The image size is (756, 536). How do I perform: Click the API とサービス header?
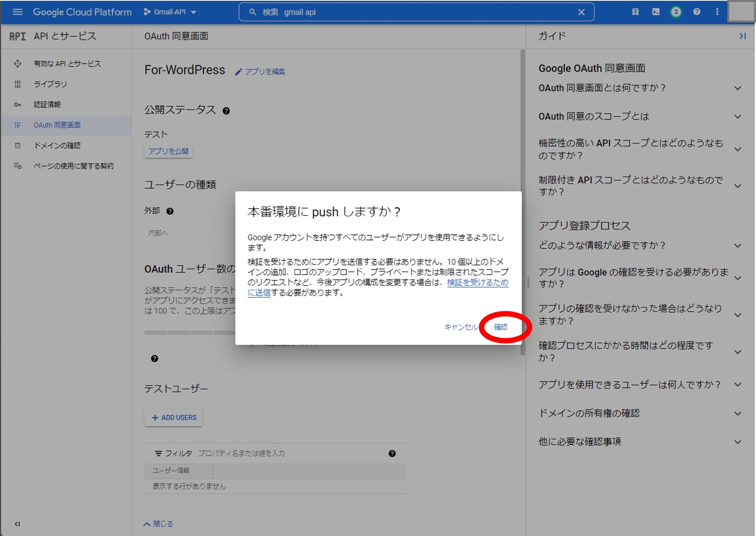pyautogui.click(x=65, y=36)
